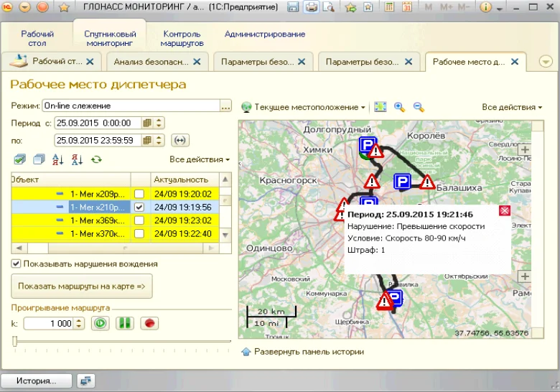The height and width of the screenshot is (392, 560).
Task: Click the 1C application logo icon
Action: pyautogui.click(x=7, y=6)
